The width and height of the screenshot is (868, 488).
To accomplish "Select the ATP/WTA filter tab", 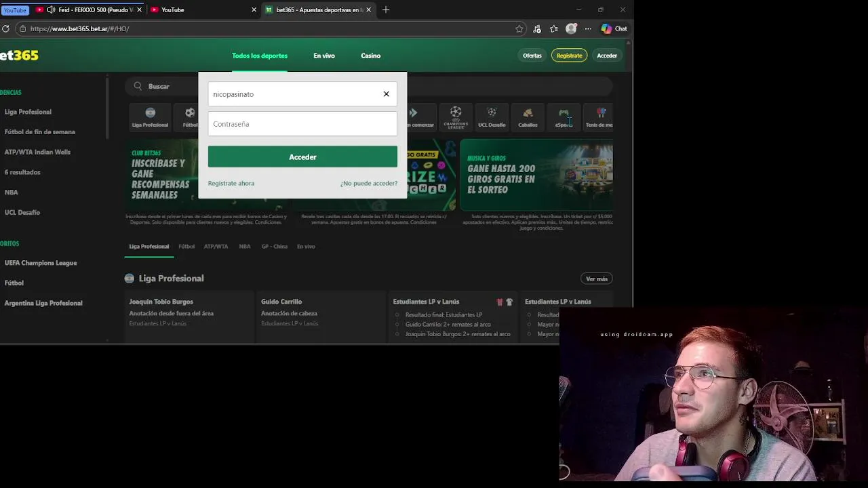I will pyautogui.click(x=216, y=247).
